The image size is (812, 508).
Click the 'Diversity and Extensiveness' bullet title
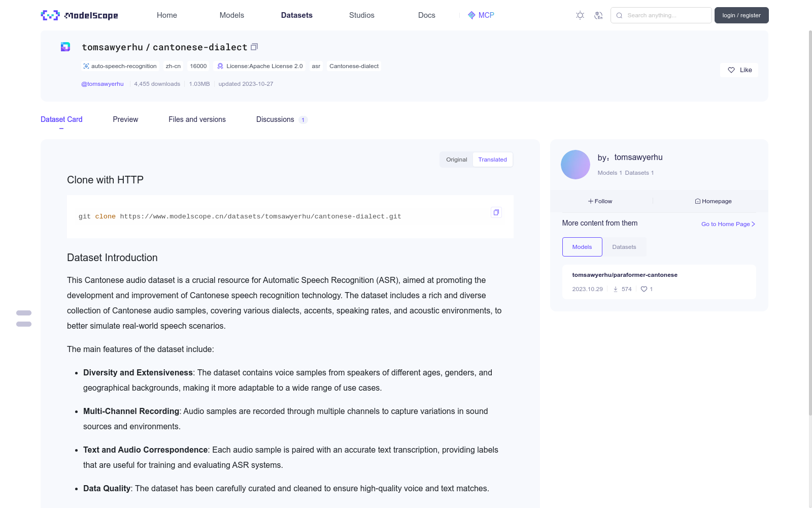coord(138,372)
